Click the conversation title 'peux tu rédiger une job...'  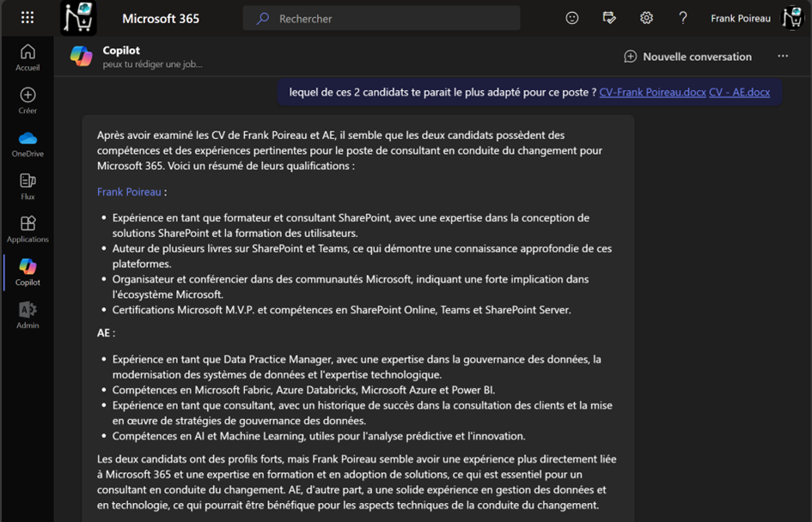click(152, 64)
